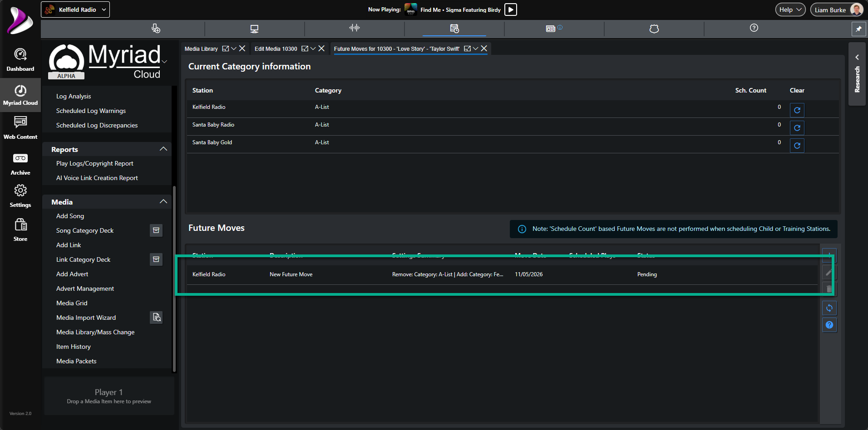This screenshot has height=430, width=868.
Task: Close the Future Moves tab
Action: tap(484, 49)
